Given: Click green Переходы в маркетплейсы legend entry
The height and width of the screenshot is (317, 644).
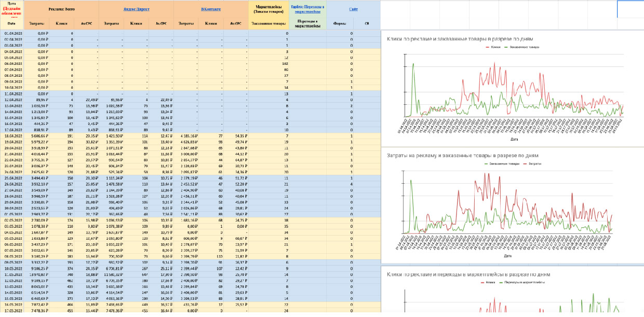Looking at the screenshot, I should point(523,282).
